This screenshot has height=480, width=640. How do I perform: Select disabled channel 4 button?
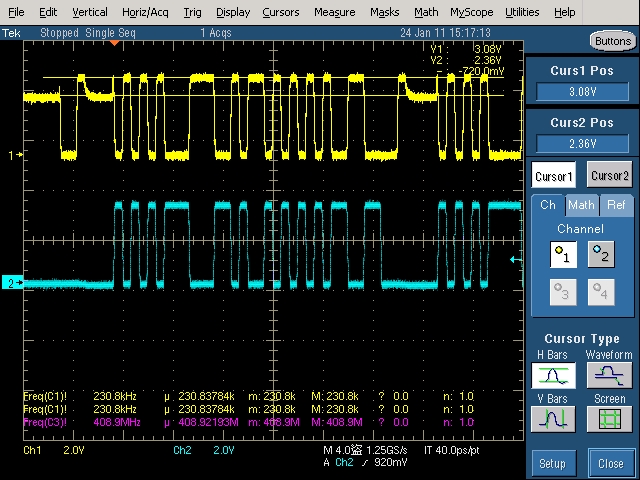coord(601,292)
